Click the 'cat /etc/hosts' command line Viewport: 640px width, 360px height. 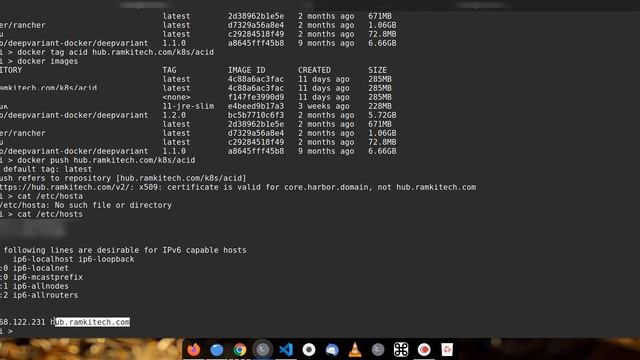[50, 214]
